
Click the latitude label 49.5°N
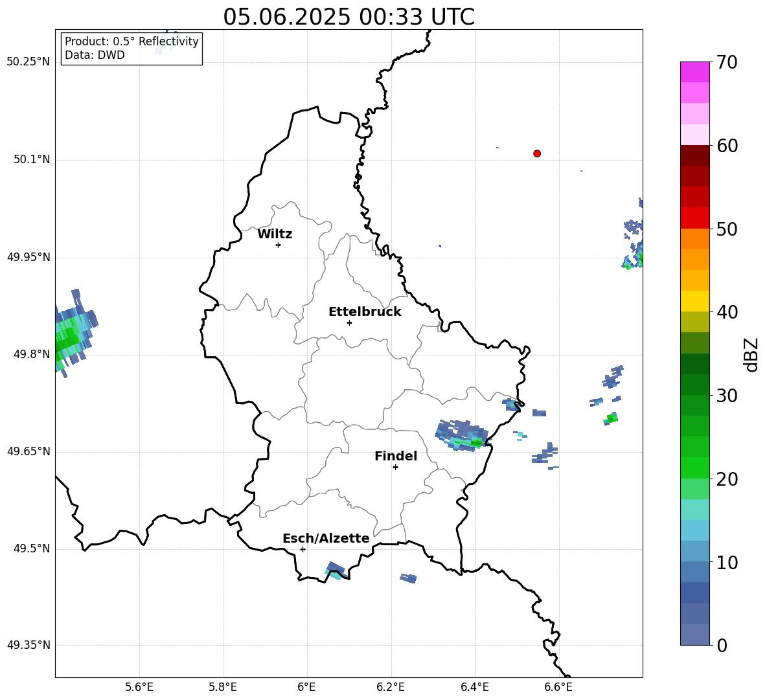32,548
